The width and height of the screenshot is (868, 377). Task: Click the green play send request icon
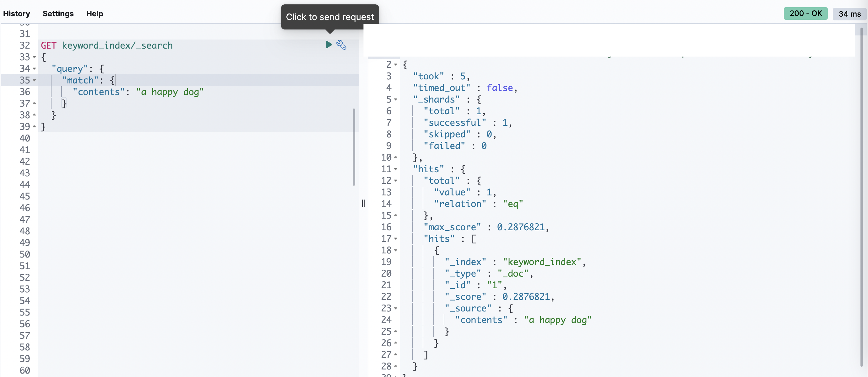pyautogui.click(x=328, y=45)
